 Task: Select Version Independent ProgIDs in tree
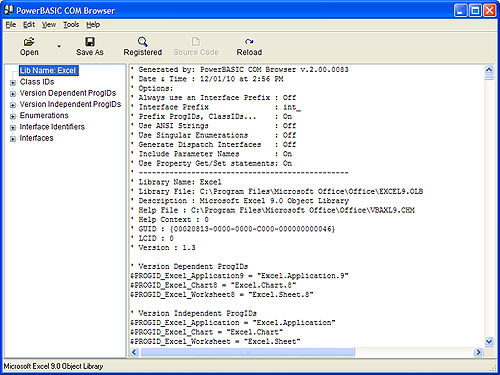tap(70, 104)
